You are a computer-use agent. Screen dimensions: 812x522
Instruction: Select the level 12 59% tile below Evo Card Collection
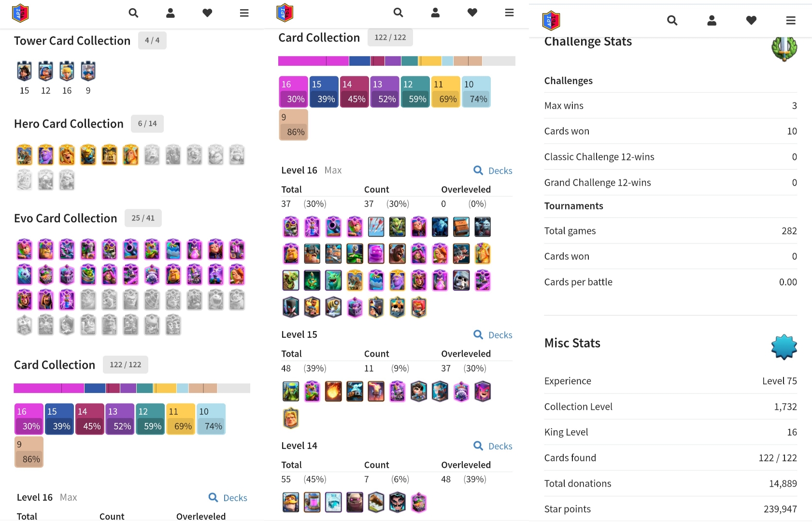click(x=151, y=419)
